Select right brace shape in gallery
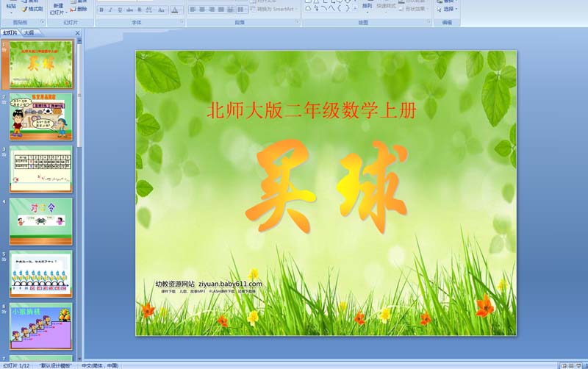588x369 pixels. [347, 8]
